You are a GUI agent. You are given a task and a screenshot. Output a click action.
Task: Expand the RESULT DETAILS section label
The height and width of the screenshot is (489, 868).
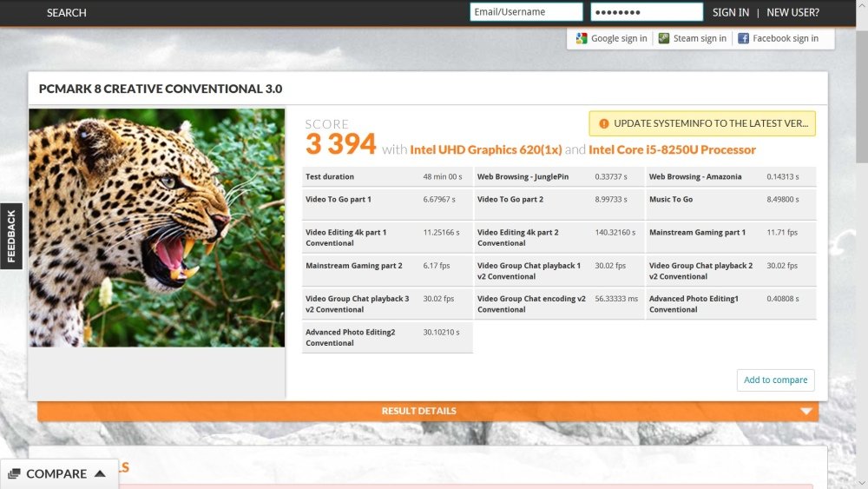[x=418, y=411]
